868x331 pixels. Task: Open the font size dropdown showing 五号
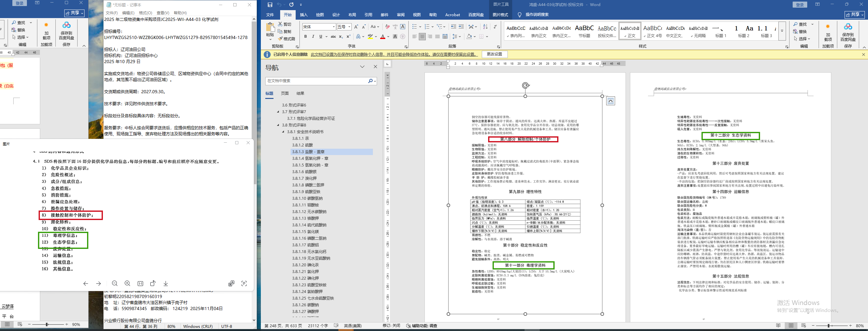(x=349, y=27)
